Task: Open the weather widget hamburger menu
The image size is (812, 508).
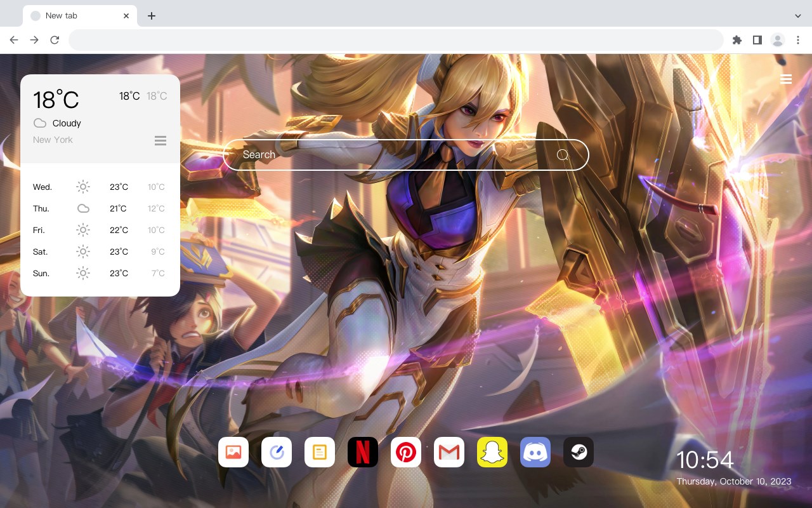Action: pyautogui.click(x=160, y=140)
